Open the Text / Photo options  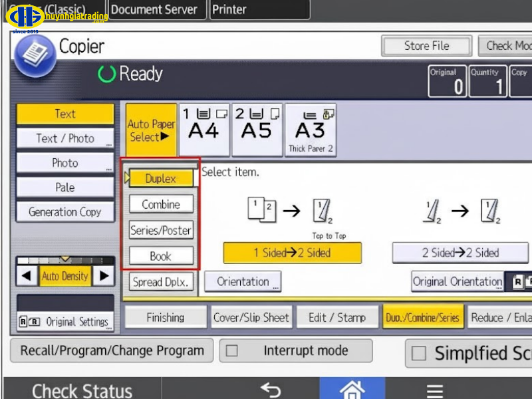(x=65, y=138)
